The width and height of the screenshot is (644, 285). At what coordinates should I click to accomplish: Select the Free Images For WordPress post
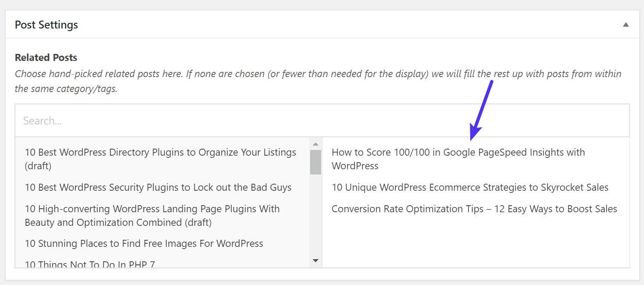click(x=144, y=243)
